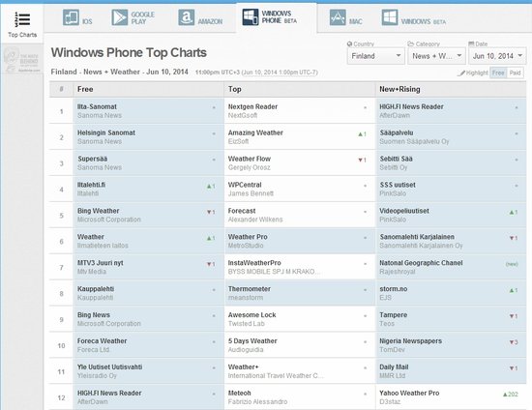Click the Top column header
The image size is (532, 410).
[235, 89]
